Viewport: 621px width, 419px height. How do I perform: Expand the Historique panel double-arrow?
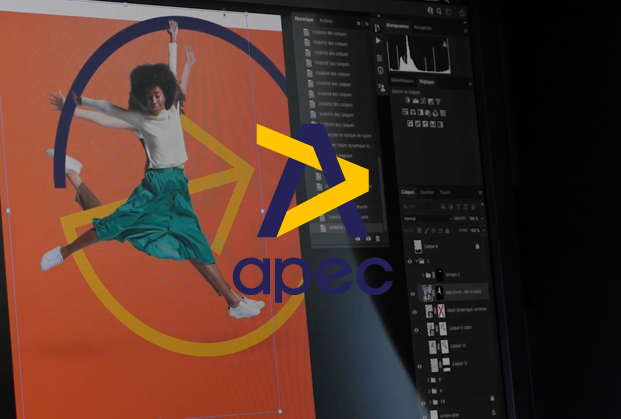click(358, 24)
